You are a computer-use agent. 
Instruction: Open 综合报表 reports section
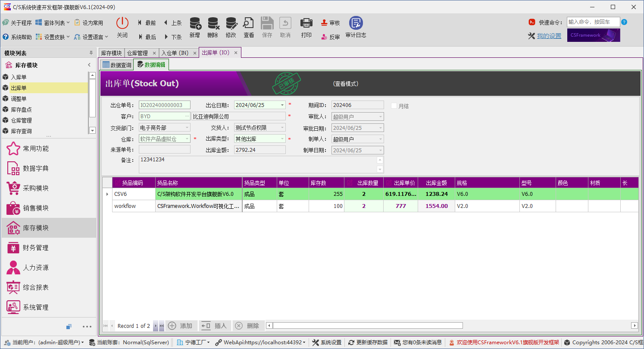(49, 288)
